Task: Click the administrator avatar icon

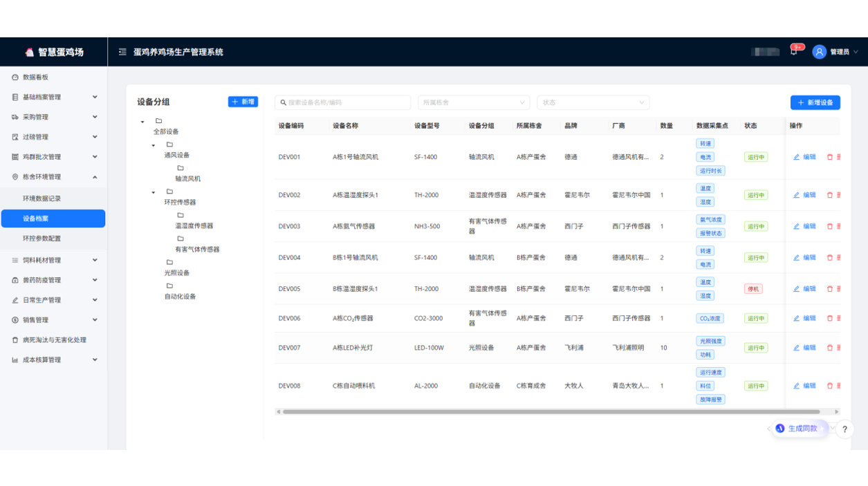Action: 820,52
